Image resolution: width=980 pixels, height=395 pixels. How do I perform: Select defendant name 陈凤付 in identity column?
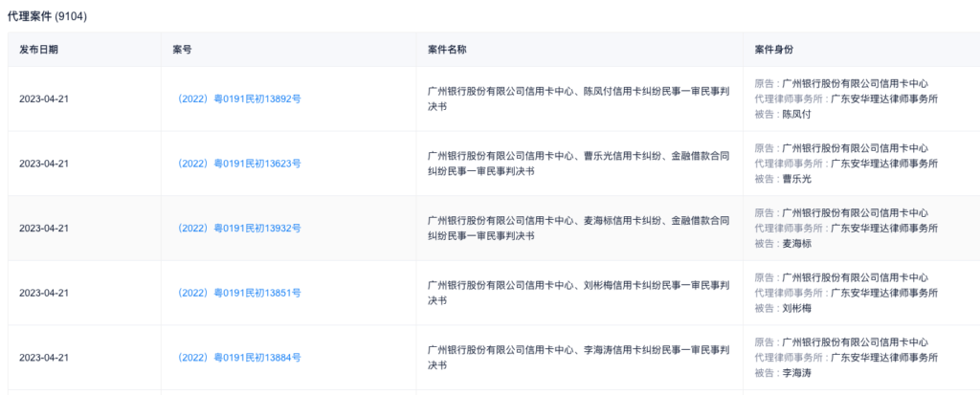coord(796,114)
